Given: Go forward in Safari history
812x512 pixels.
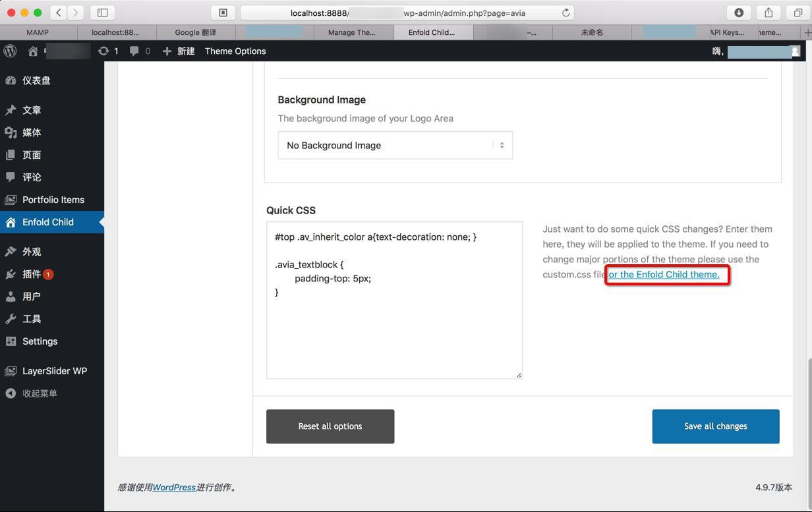Looking at the screenshot, I should [76, 13].
